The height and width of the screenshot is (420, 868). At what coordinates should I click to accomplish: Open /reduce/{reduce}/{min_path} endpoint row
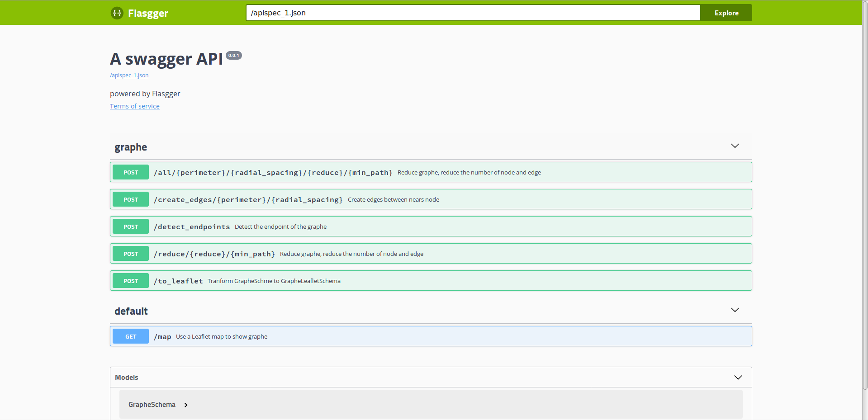[431, 254]
